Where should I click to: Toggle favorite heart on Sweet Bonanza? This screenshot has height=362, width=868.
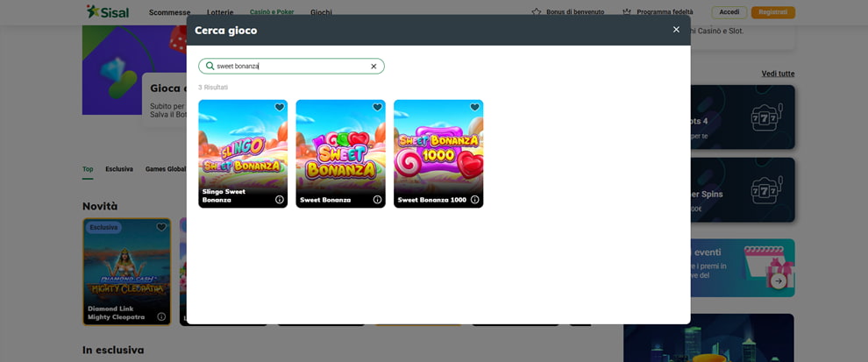[377, 108]
